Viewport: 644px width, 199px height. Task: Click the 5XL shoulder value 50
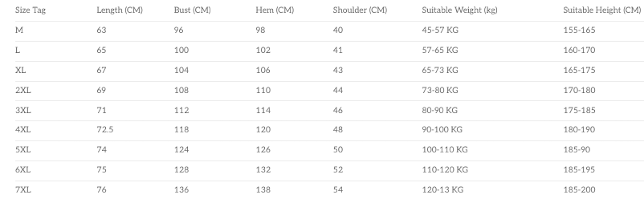click(338, 150)
